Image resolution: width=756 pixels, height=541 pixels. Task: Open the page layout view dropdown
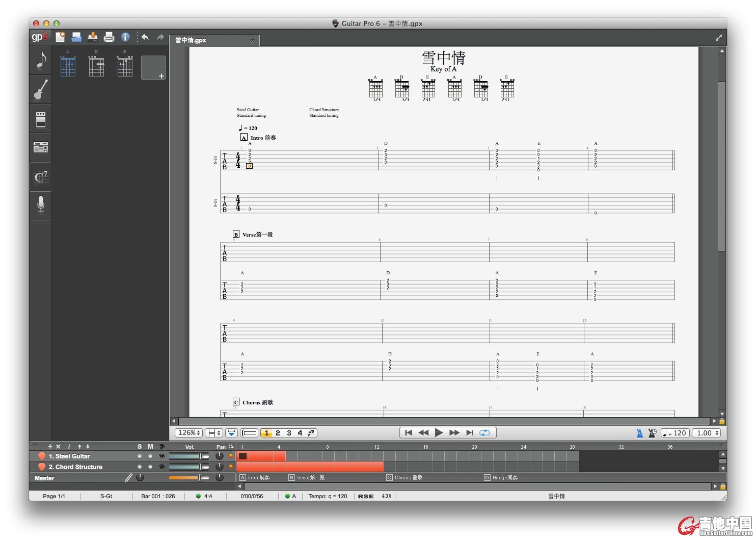click(x=214, y=433)
